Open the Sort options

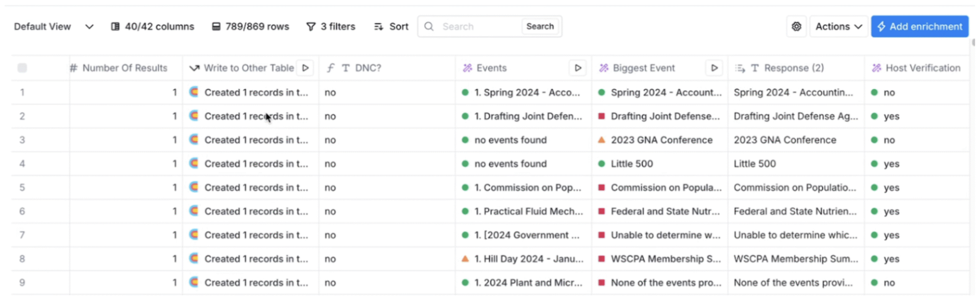(391, 27)
